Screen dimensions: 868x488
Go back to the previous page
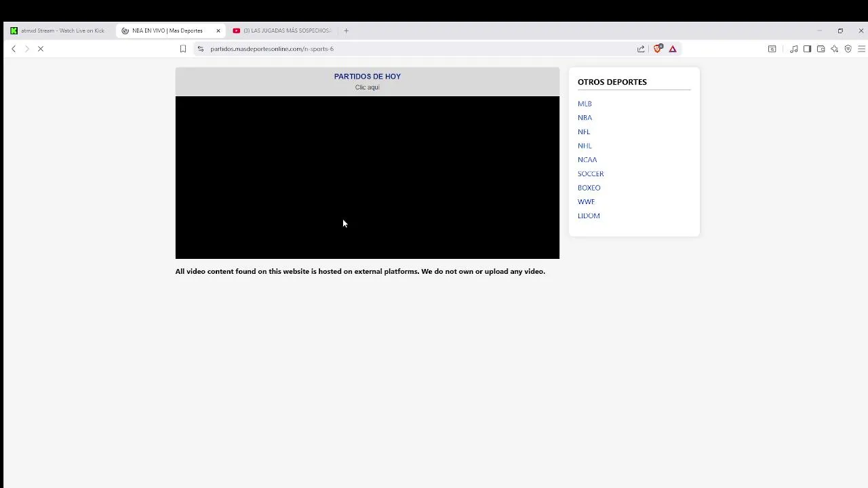(14, 49)
